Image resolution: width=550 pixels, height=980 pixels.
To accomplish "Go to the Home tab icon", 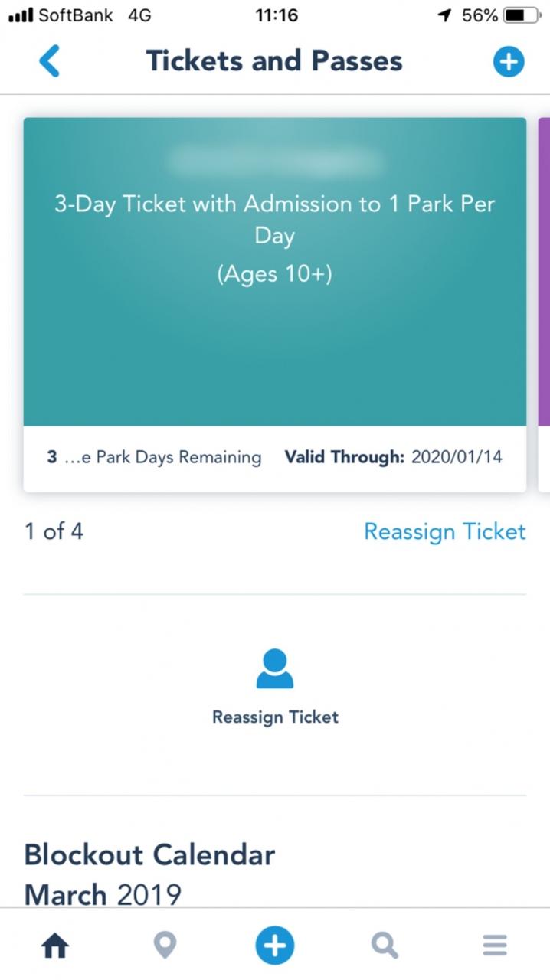I will [x=55, y=946].
